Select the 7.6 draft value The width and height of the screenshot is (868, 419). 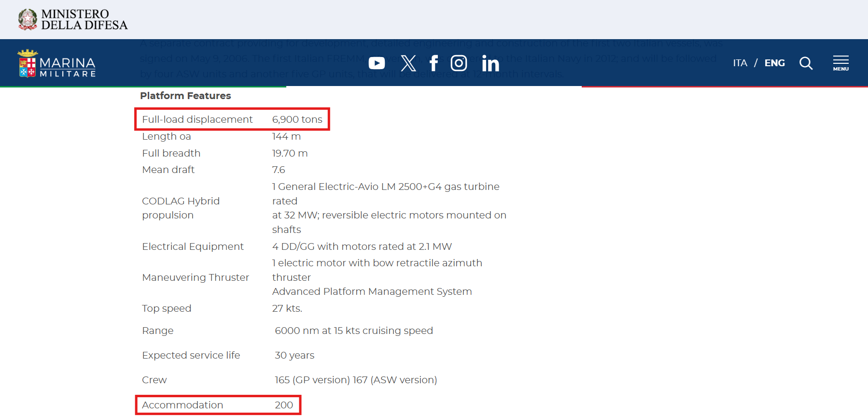(x=279, y=170)
